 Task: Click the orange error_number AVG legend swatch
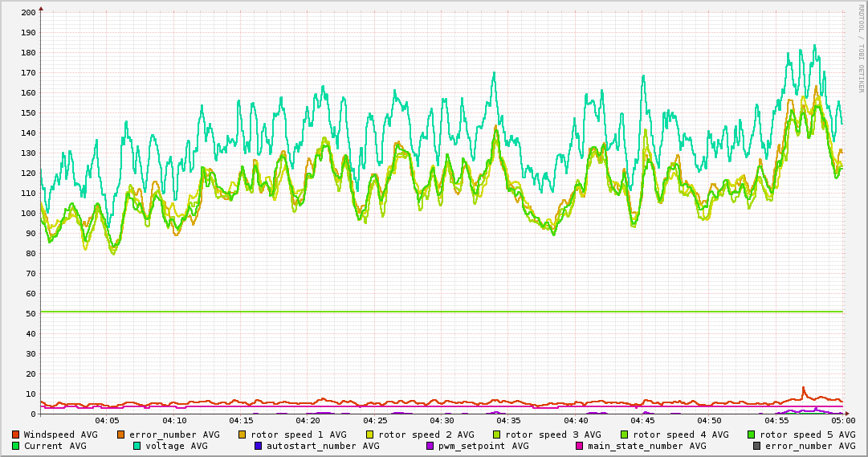tap(121, 435)
